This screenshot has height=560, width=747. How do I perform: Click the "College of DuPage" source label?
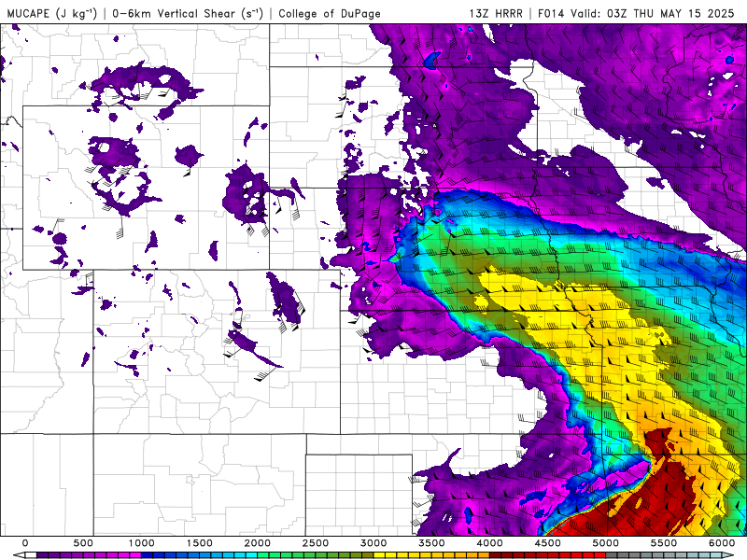(x=330, y=13)
